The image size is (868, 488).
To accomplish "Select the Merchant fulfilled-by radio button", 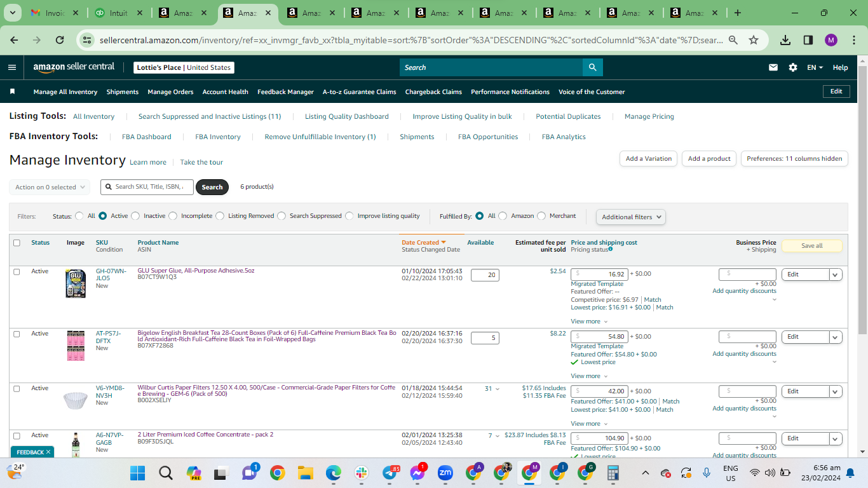I will (541, 216).
